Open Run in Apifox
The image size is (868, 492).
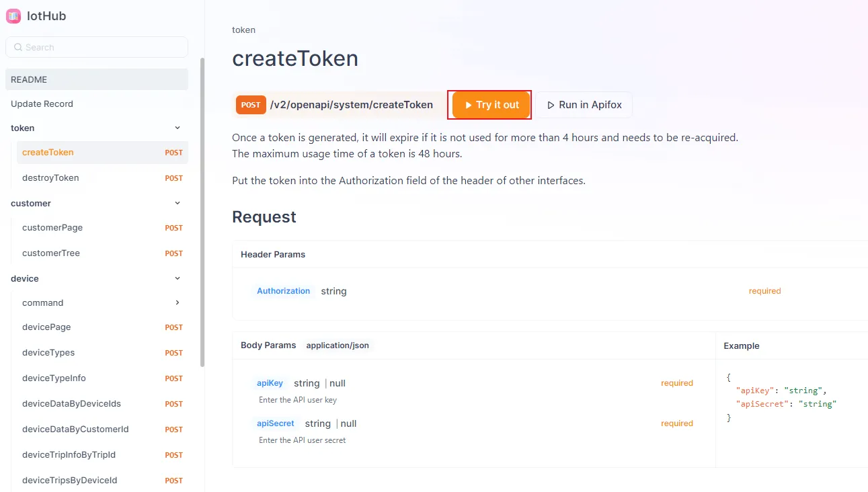coord(583,105)
